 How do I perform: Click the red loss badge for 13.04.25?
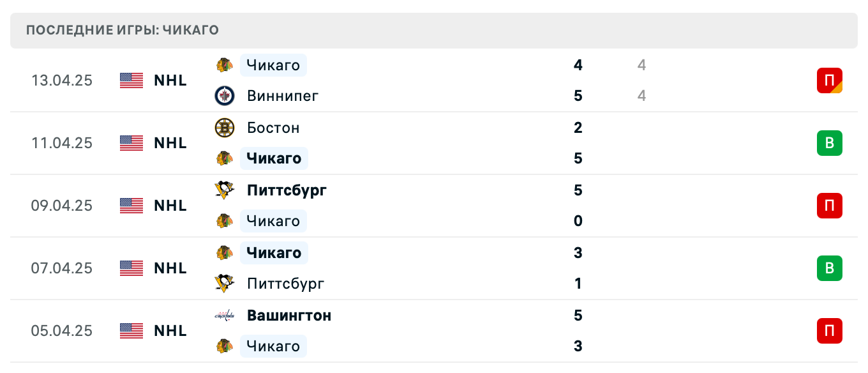tap(829, 80)
